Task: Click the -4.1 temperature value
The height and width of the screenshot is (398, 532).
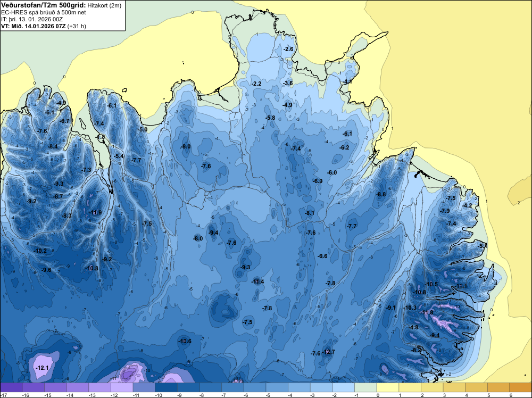Action: (347, 82)
